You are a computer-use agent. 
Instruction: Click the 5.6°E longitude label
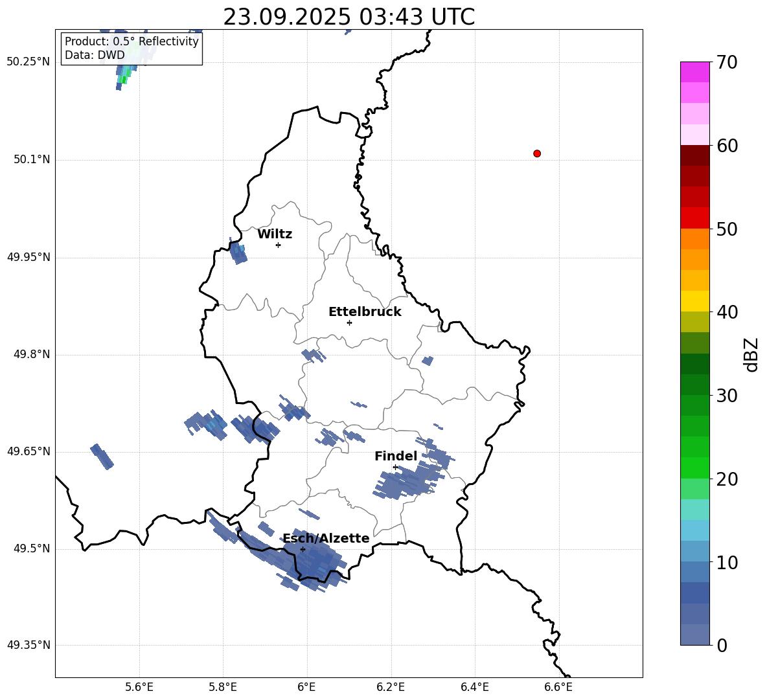[139, 687]
